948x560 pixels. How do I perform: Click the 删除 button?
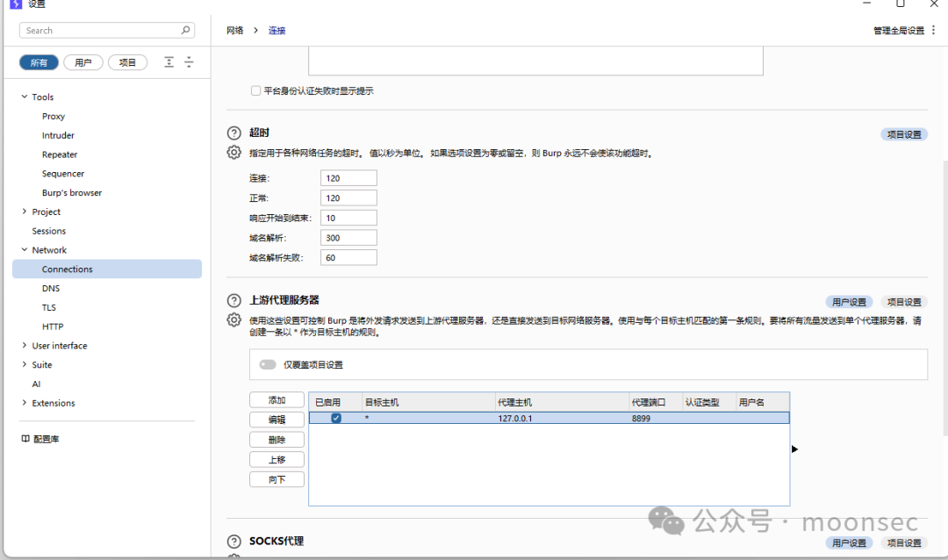tap(276, 440)
